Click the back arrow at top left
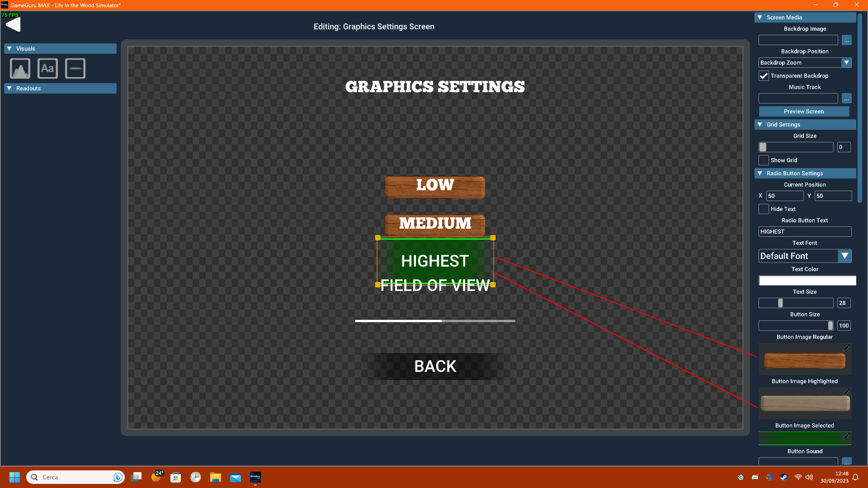The height and width of the screenshot is (488, 868). click(x=13, y=23)
